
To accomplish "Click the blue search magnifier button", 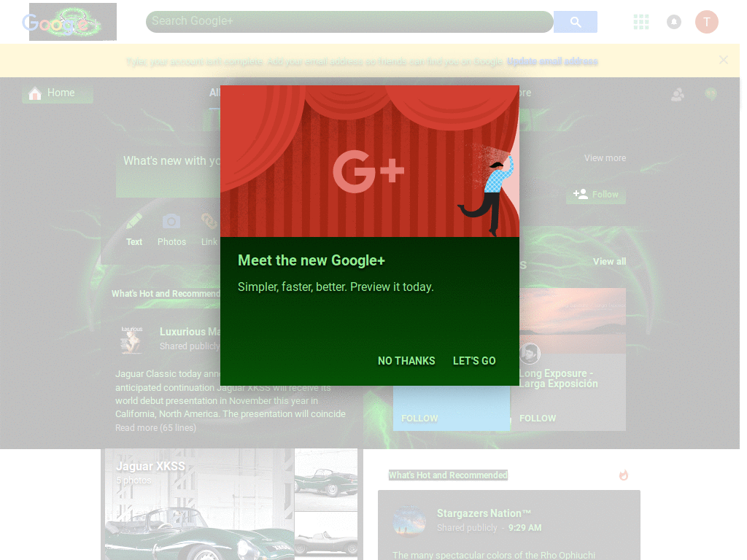I will (575, 22).
